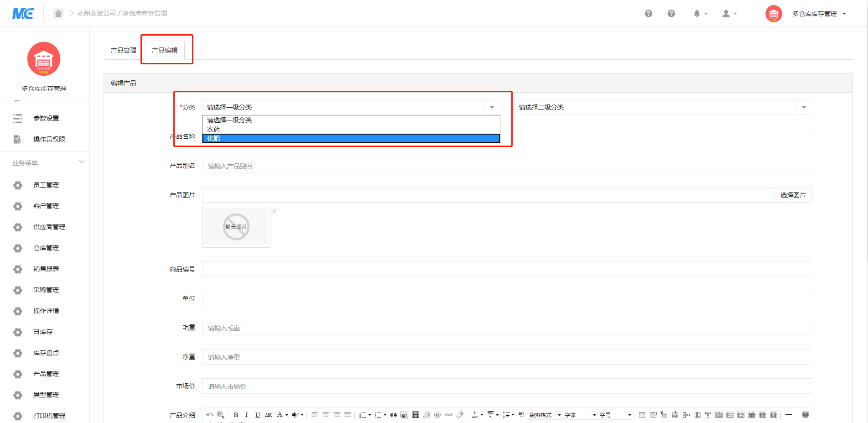Apply italic formatting in the editor
This screenshot has height=423, width=868.
click(x=247, y=415)
